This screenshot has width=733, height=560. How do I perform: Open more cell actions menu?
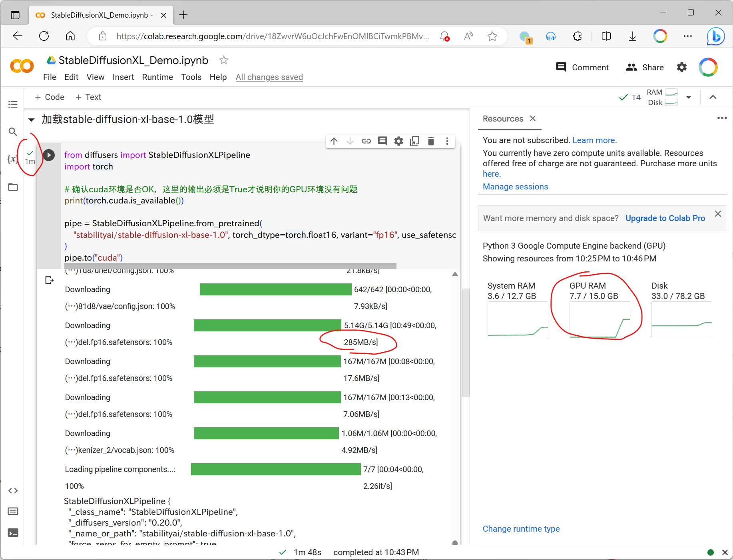(x=447, y=141)
